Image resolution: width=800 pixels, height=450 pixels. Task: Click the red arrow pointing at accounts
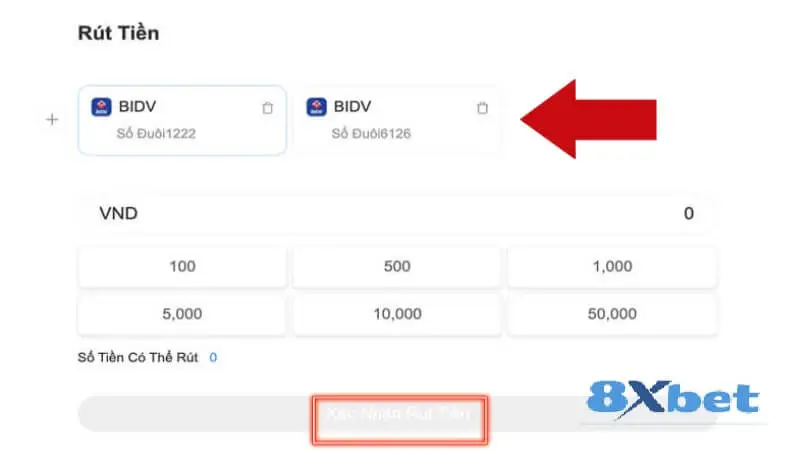point(588,119)
